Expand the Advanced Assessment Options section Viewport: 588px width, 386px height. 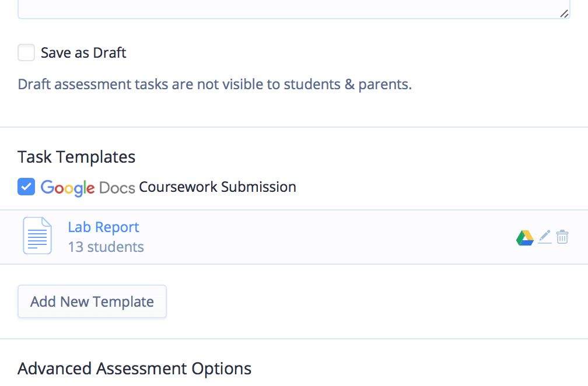click(x=134, y=369)
